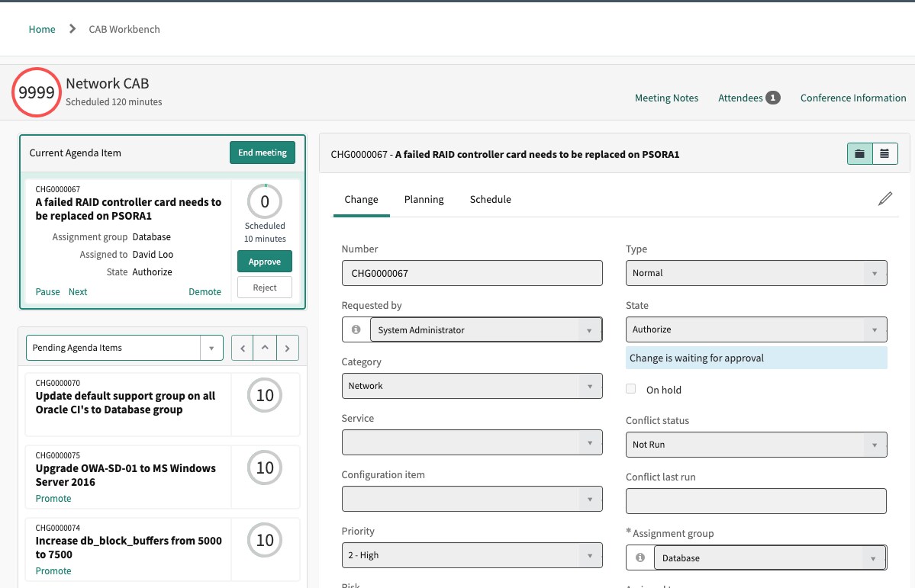
Task: Click the pencil edit icon on the Change form
Action: tap(885, 197)
